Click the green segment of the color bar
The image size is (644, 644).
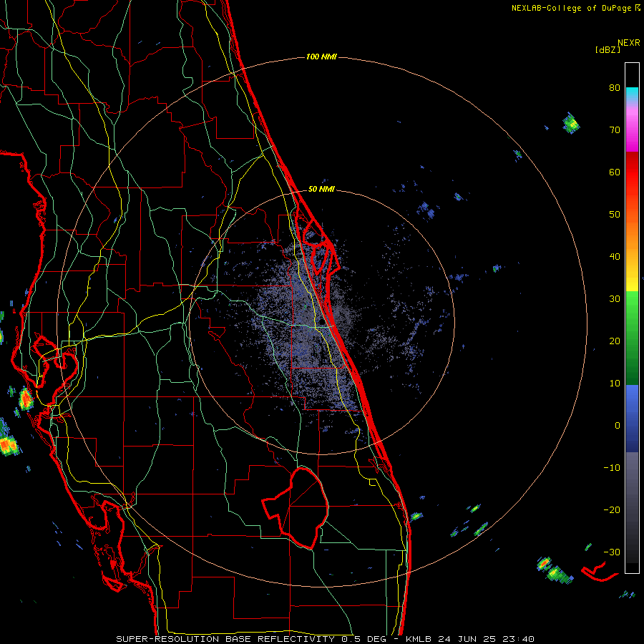pos(632,338)
